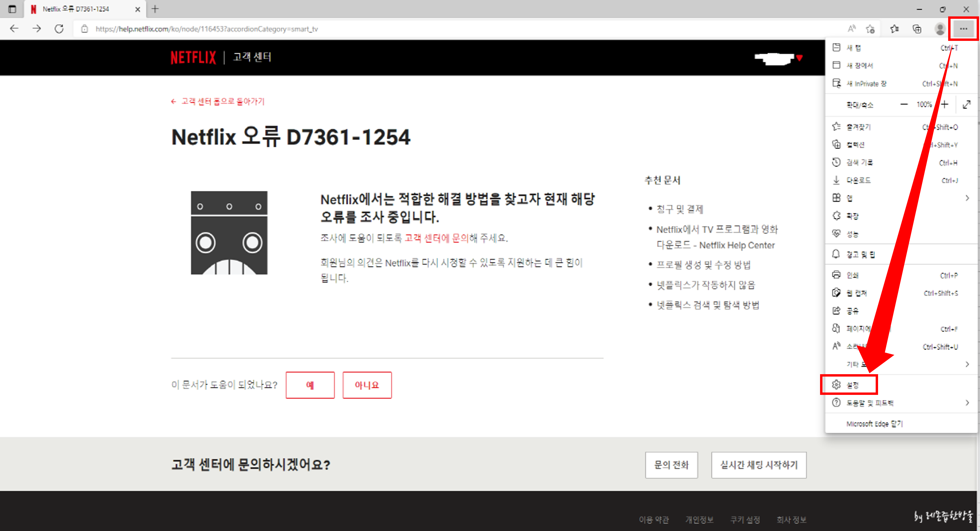Open the browser profile avatar
This screenshot has height=531, width=980.
pos(940,29)
